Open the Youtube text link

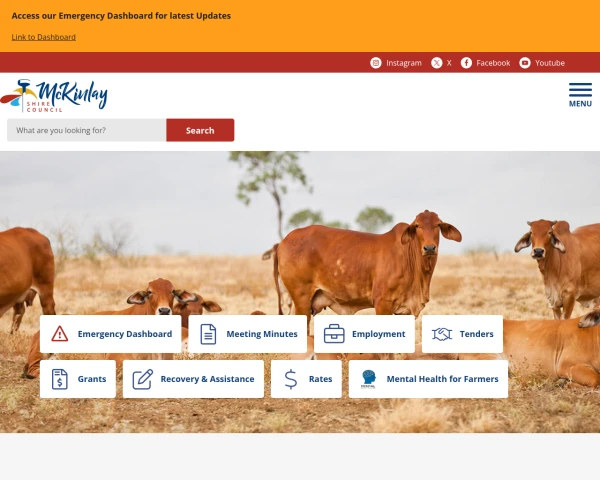(x=549, y=63)
